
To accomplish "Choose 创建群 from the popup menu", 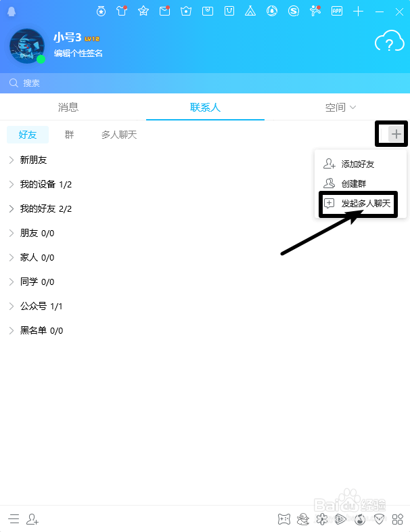I will pyautogui.click(x=361, y=183).
